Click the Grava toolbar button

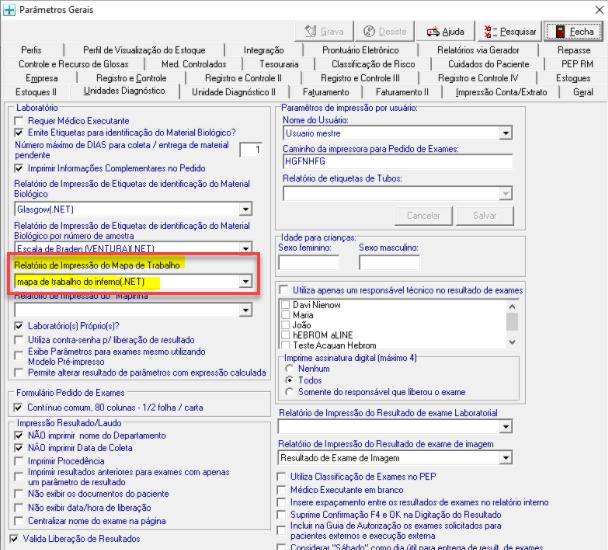[x=324, y=31]
